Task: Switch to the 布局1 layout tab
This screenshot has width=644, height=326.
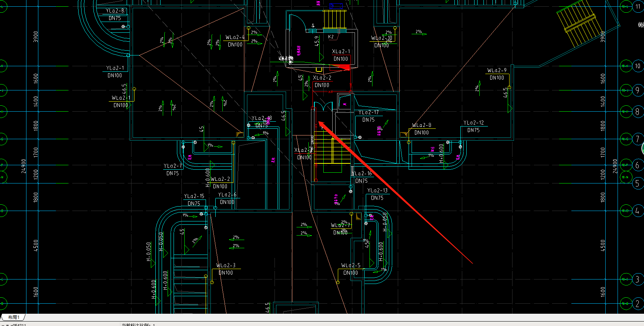Action: point(13,317)
